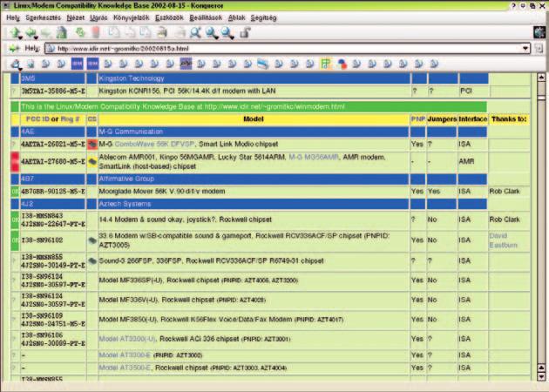
Task: Open the first blue IBM bookmark icon
Action: [x=77, y=64]
